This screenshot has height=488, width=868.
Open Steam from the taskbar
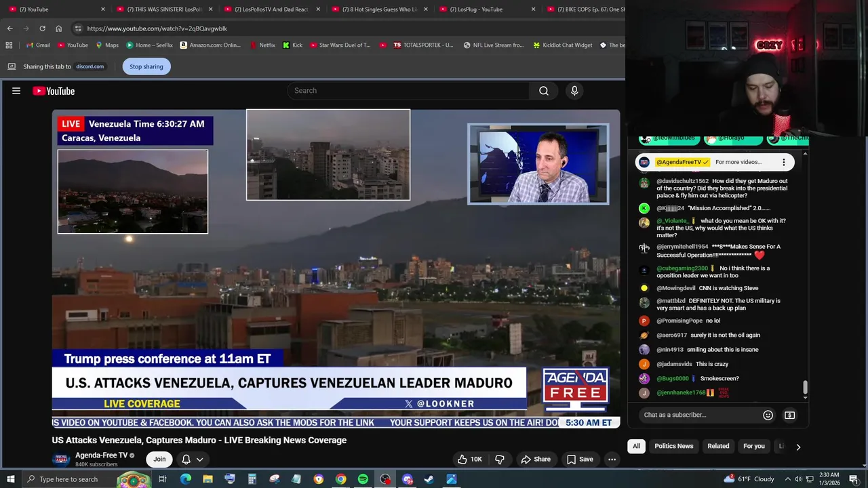tap(429, 479)
